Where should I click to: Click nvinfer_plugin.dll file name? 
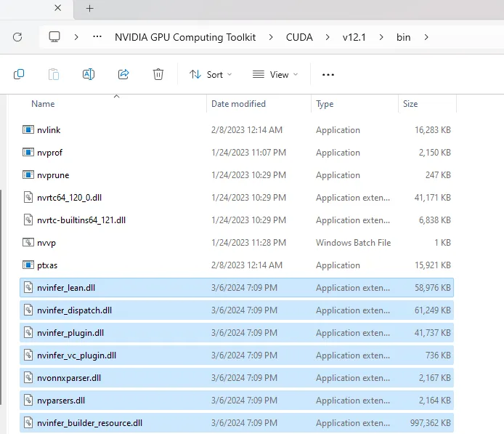click(70, 333)
